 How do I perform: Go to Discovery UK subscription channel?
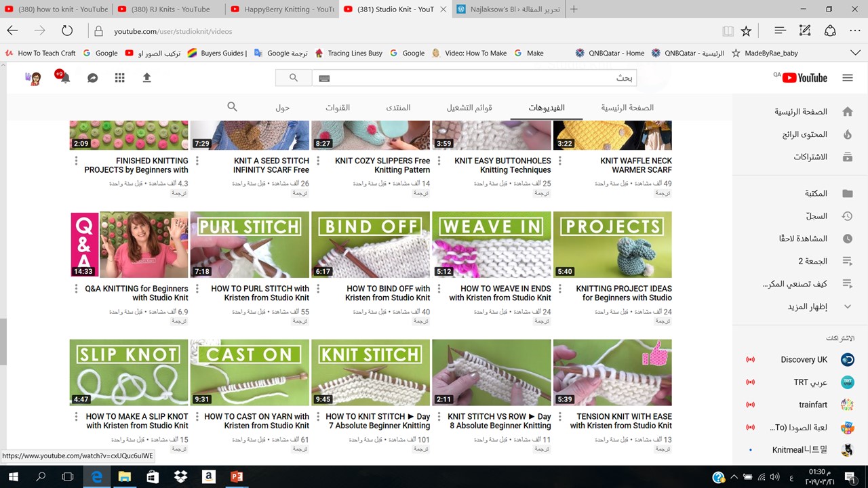[804, 360]
